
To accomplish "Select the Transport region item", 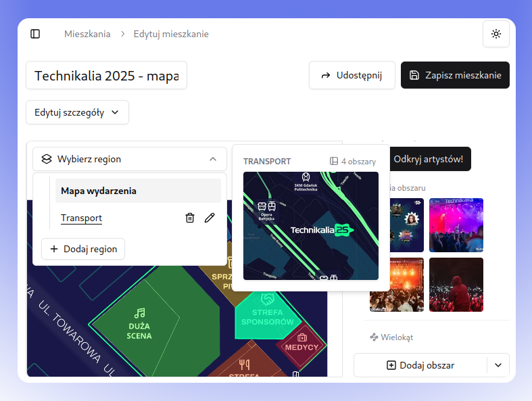I will click(x=82, y=218).
